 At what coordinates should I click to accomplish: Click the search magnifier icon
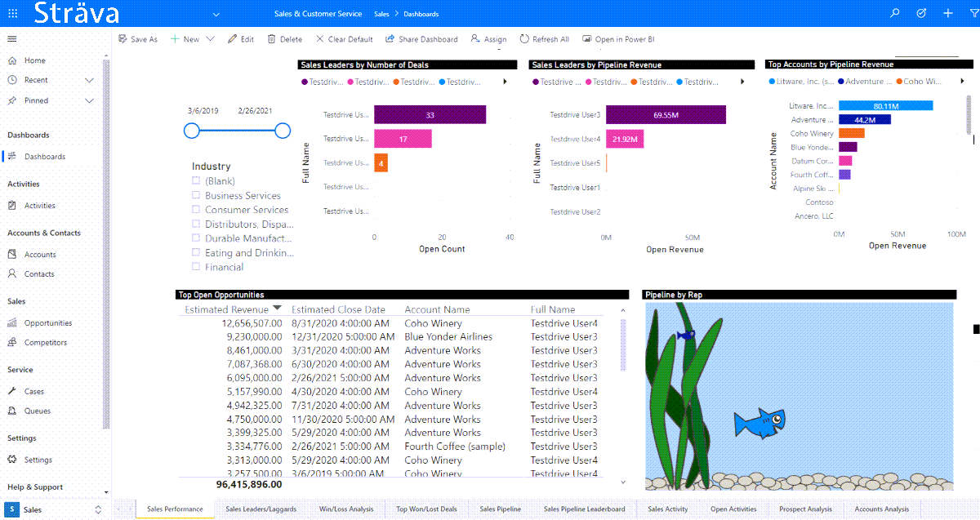tap(895, 14)
